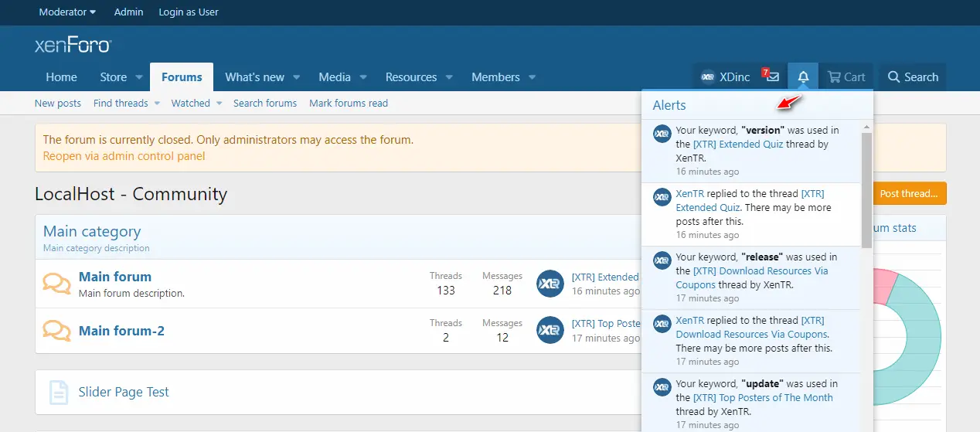The height and width of the screenshot is (432, 980).
Task: Open the Media tab
Action: point(335,77)
